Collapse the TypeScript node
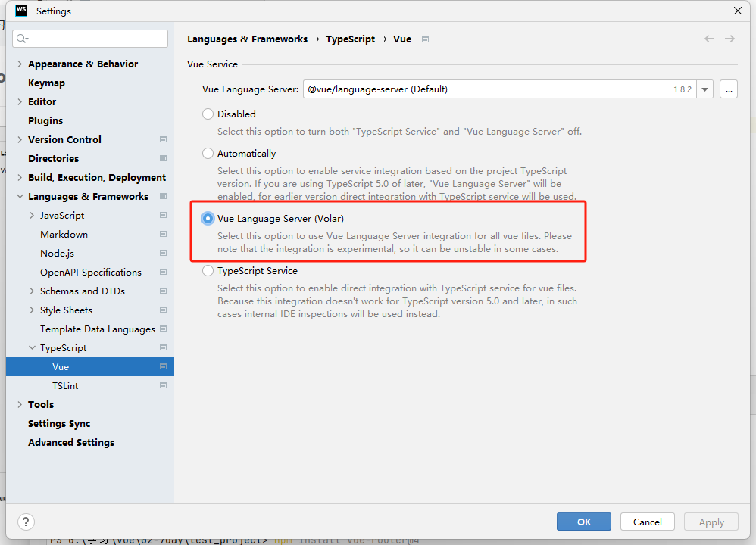This screenshot has height=545, width=756. coord(32,348)
